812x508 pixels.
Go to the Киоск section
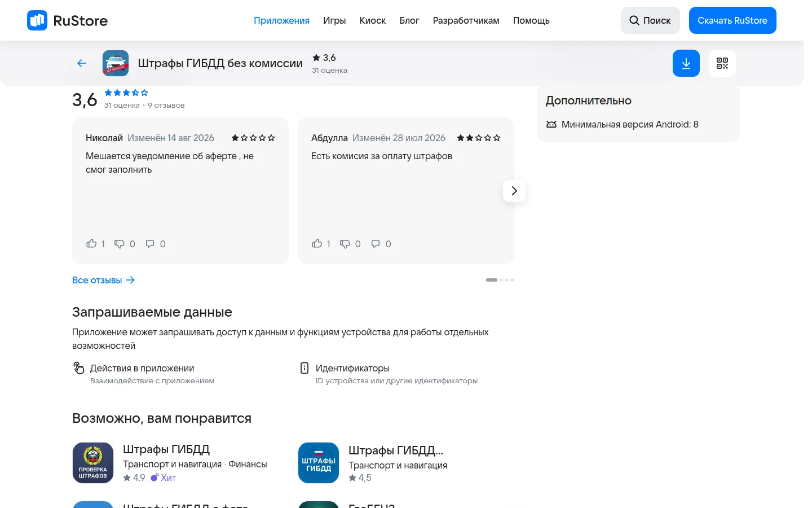[x=373, y=20]
